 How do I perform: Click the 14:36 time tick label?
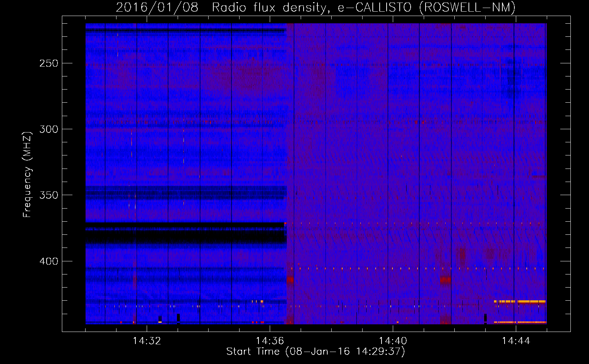[x=270, y=341]
